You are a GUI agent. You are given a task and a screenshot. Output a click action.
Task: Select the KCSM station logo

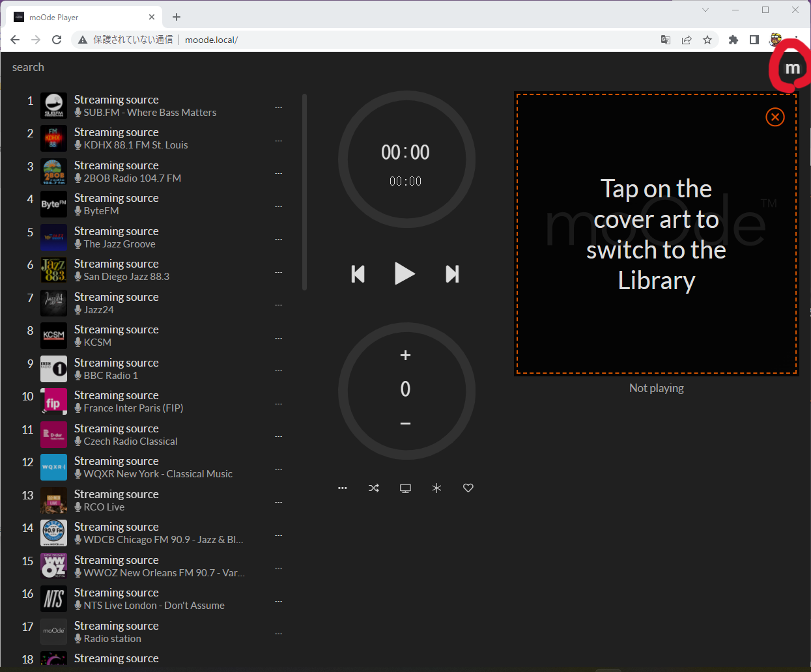point(53,336)
